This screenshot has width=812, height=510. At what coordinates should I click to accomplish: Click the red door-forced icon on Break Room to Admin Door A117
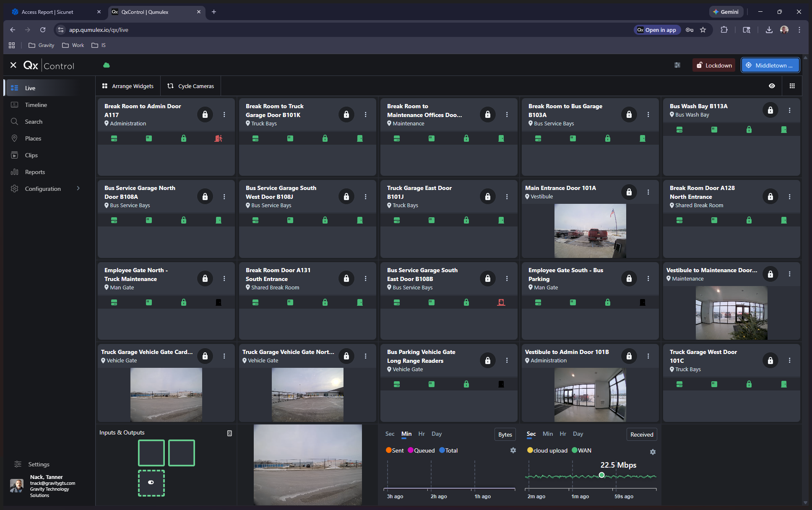[x=218, y=138]
